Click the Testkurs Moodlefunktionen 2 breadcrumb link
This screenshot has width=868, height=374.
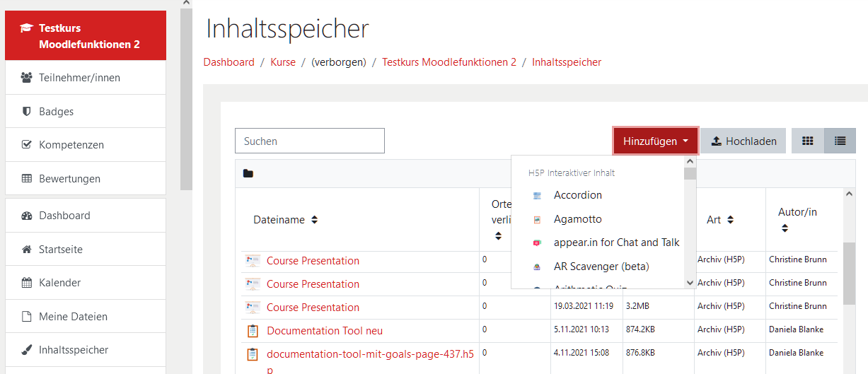(449, 62)
